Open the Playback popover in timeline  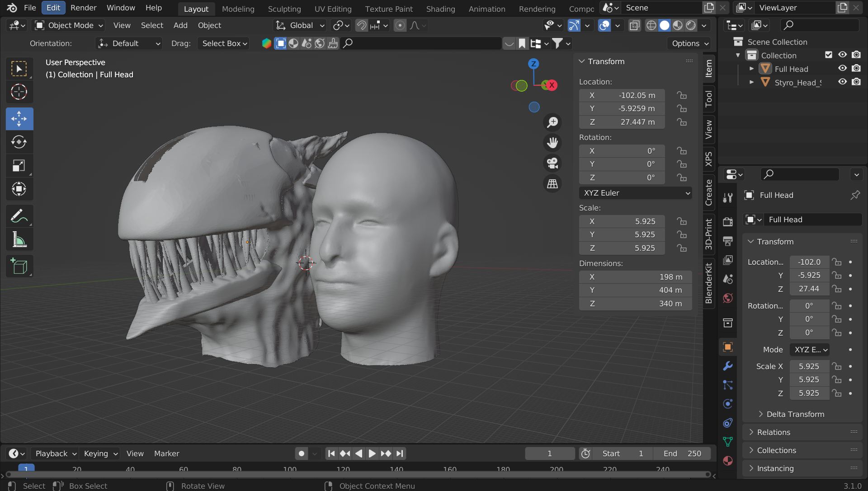(56, 454)
